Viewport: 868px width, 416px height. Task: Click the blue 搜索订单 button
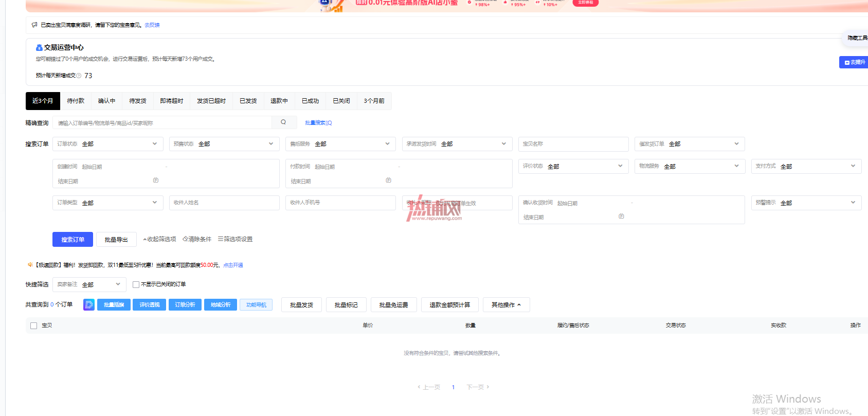tap(73, 240)
